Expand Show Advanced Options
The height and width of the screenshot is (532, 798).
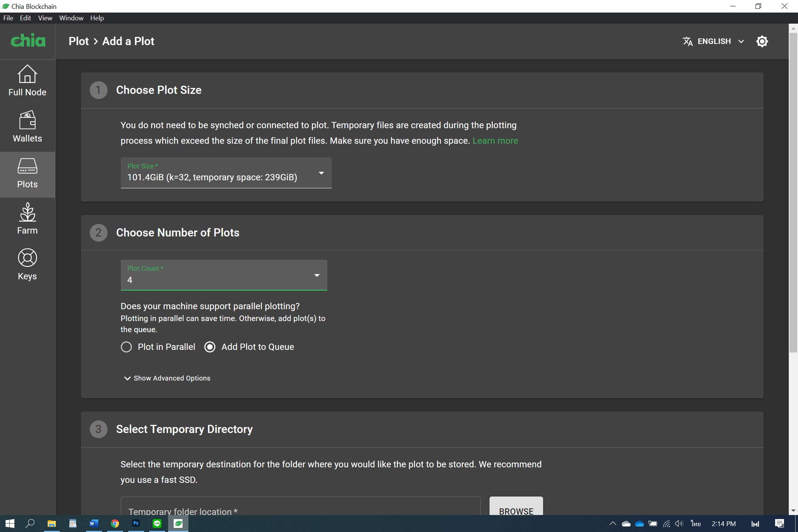pyautogui.click(x=167, y=378)
